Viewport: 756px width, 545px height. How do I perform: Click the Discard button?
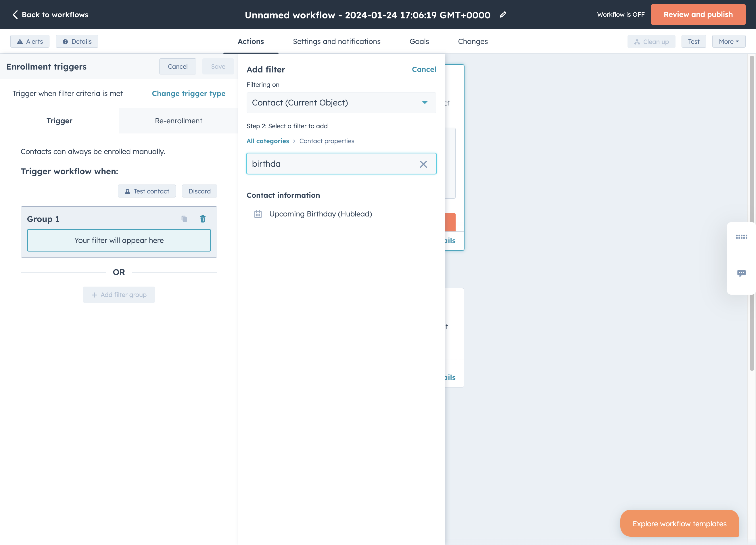click(199, 191)
